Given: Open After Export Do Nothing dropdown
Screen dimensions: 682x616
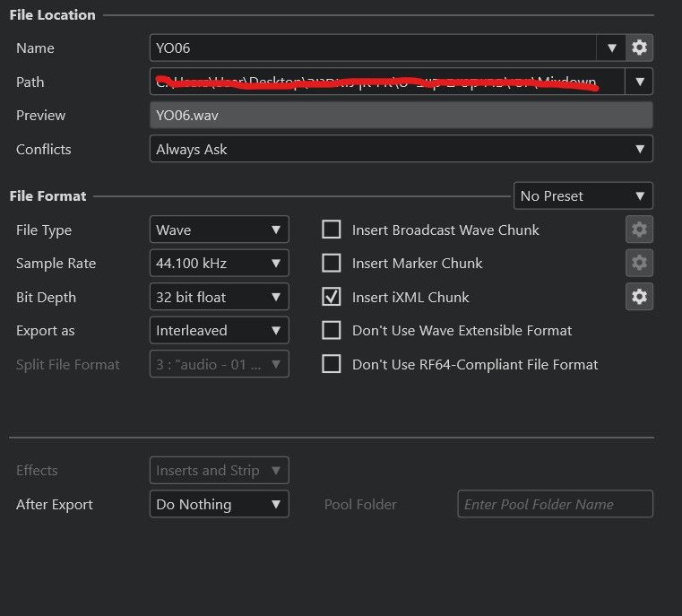Looking at the screenshot, I should pyautogui.click(x=219, y=504).
